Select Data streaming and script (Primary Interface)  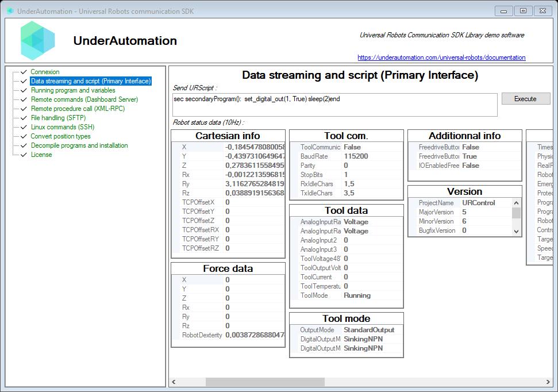91,81
